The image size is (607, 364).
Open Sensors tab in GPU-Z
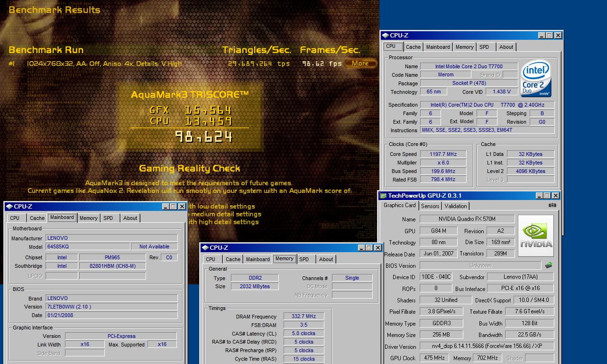coord(430,206)
